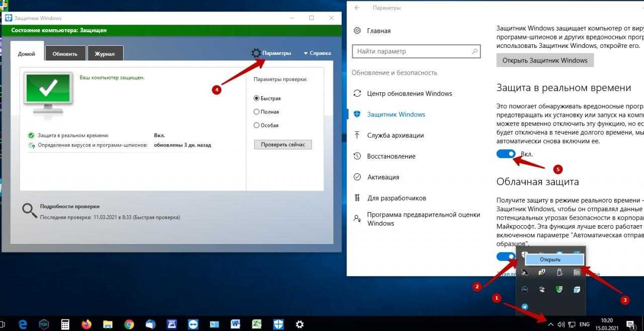Click the Защитник Windows shield on taskbar
Image resolution: width=644 pixels, height=331 pixels.
point(279,324)
